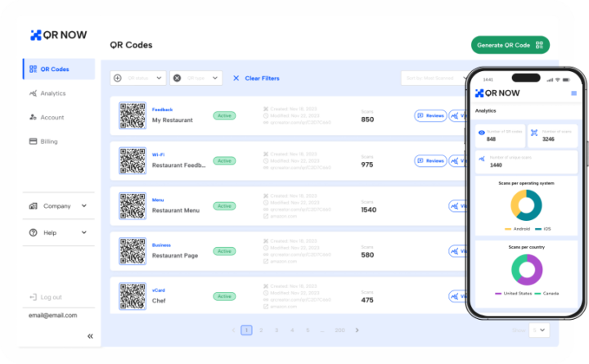Click previous page arrow in pagination
This screenshot has width=589, height=364.
233,330
